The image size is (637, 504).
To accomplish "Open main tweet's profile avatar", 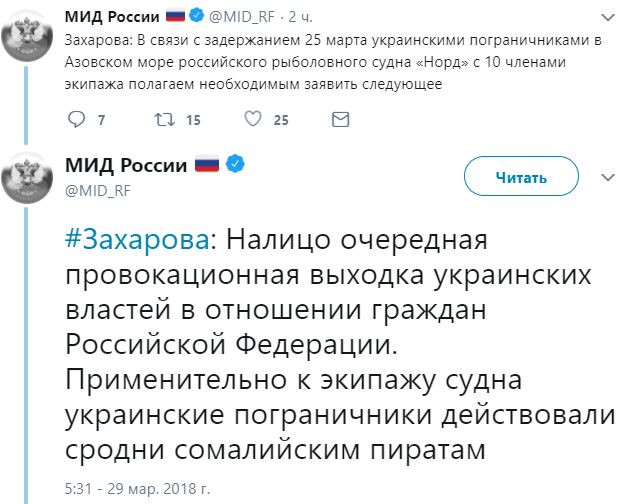I will coord(27,178).
